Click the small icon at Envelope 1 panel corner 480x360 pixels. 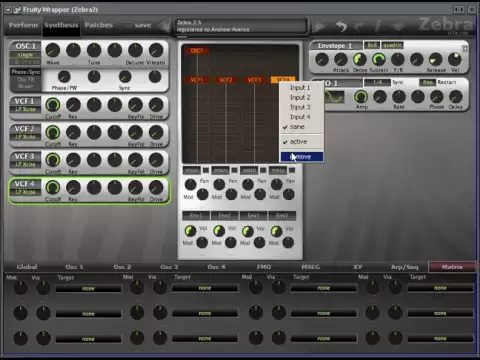465,48
